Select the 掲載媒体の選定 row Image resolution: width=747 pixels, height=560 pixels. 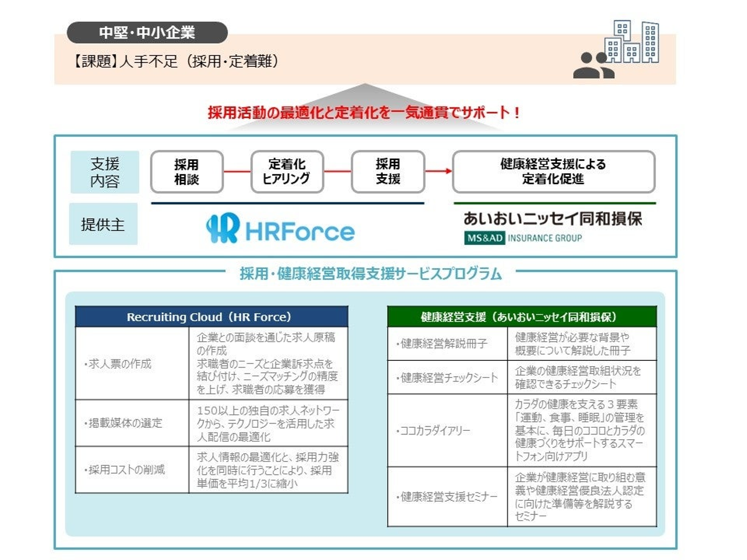tap(211, 423)
